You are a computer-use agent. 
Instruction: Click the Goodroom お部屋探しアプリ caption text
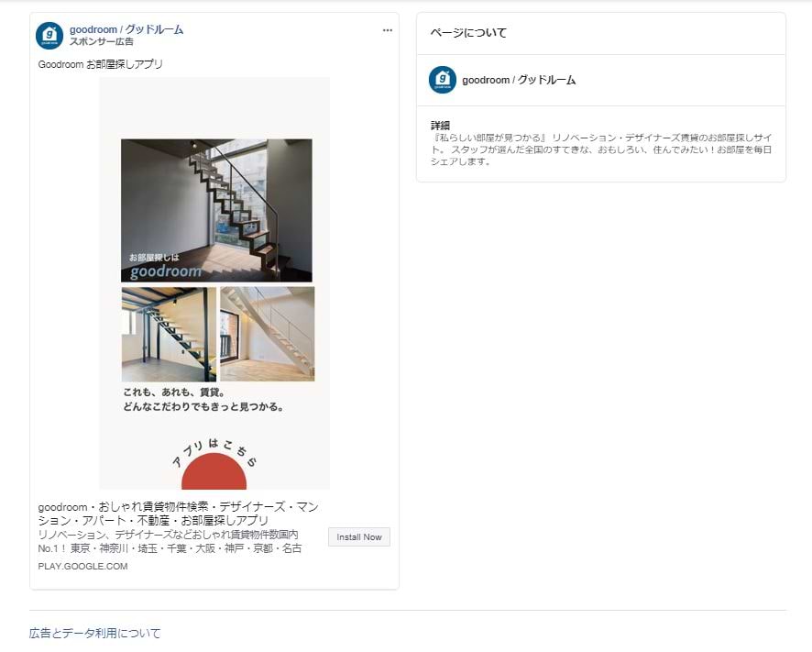click(101, 64)
